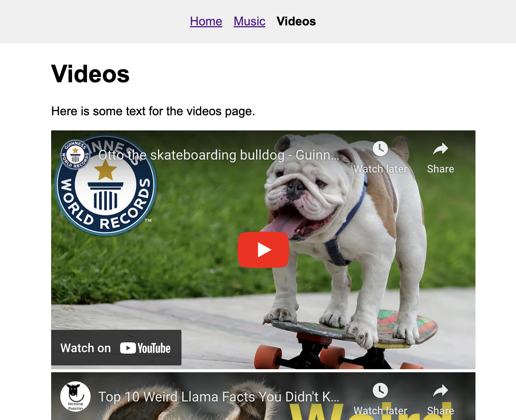Click the Watch later clock icon on bulldog video
This screenshot has height=420, width=516.
tap(380, 149)
